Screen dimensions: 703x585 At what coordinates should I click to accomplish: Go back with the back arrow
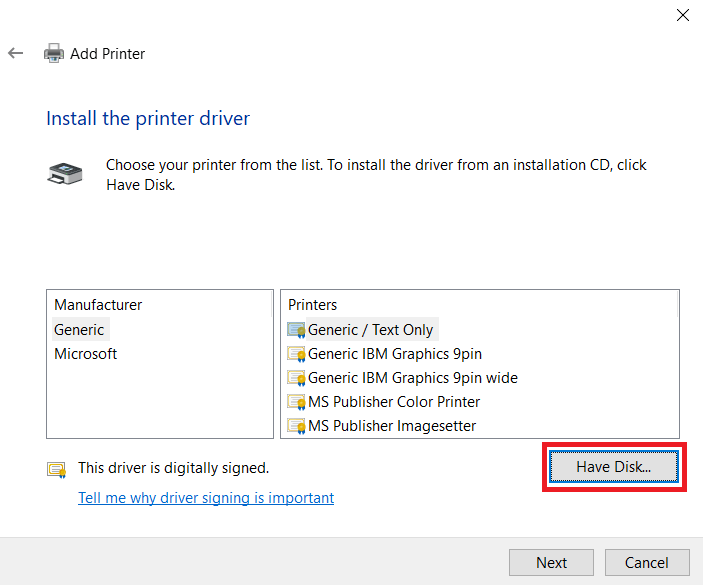[x=16, y=53]
